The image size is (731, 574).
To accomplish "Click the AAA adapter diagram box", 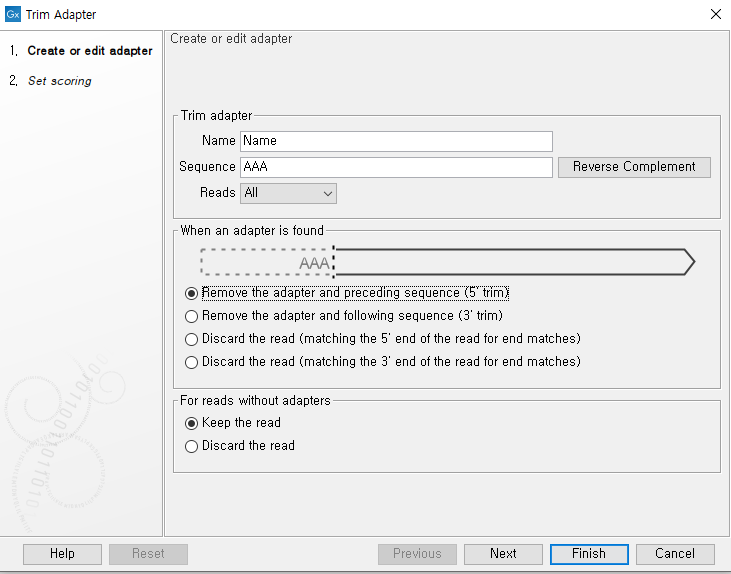I will point(267,262).
